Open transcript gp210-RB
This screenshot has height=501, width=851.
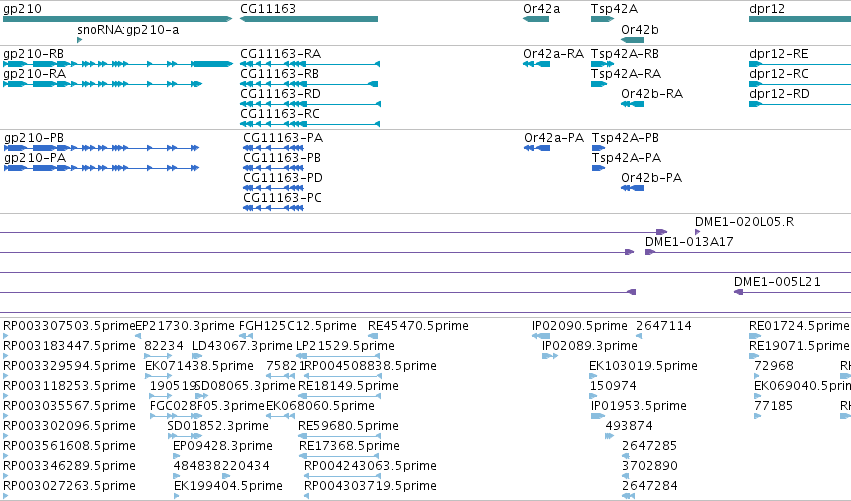(x=34, y=54)
